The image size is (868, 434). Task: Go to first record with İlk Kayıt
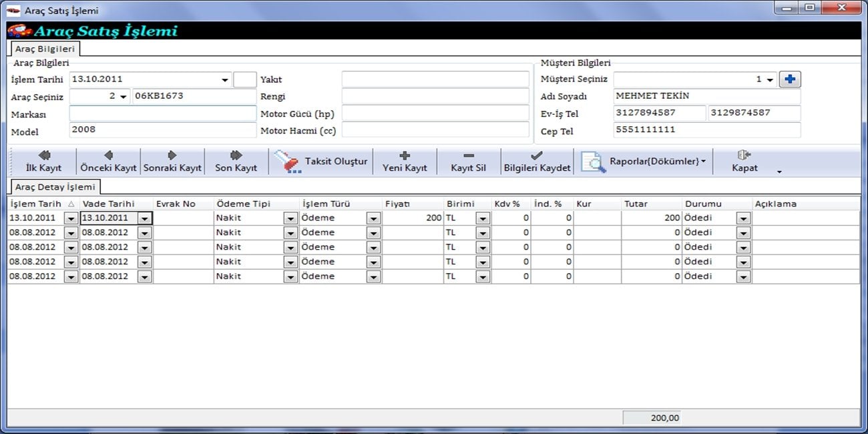(43, 162)
